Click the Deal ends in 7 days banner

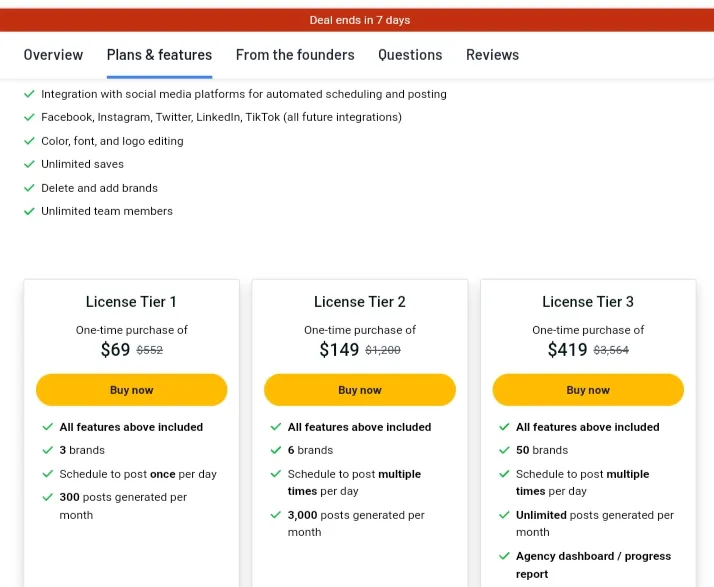tap(359, 20)
